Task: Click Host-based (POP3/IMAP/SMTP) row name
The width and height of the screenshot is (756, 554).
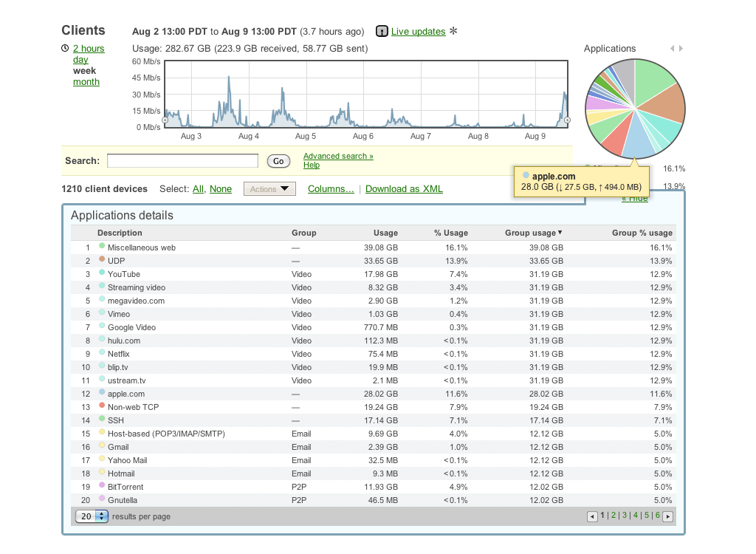Action: point(166,434)
